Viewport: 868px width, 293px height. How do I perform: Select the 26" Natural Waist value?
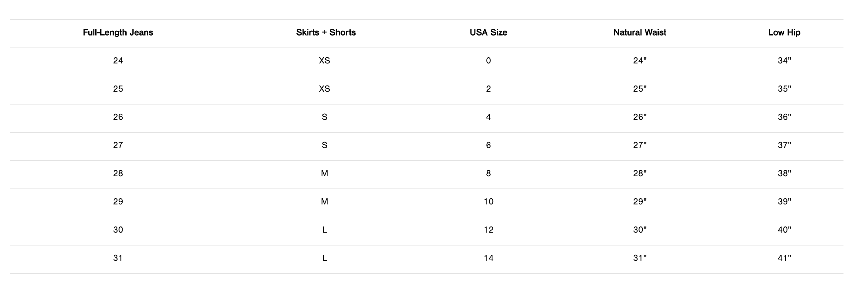[640, 117]
